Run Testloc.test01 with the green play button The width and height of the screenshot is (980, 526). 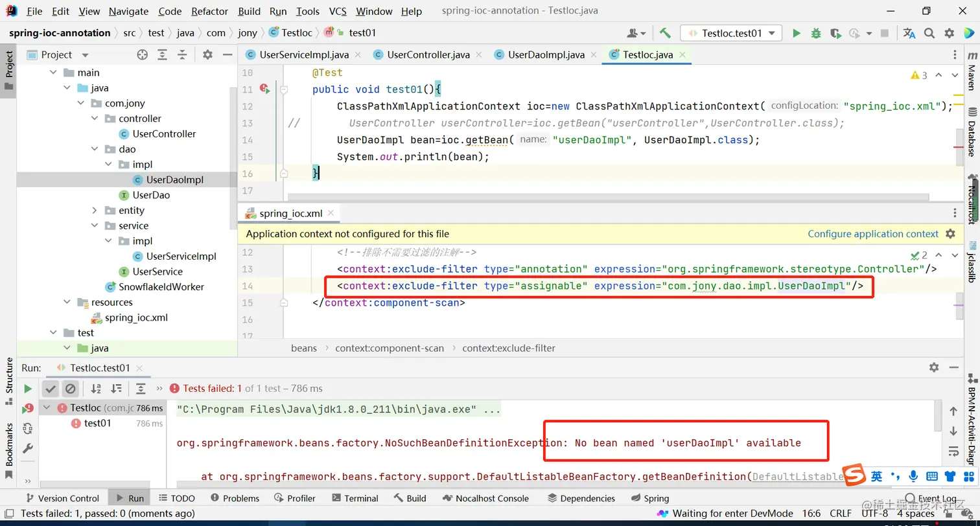pos(797,33)
